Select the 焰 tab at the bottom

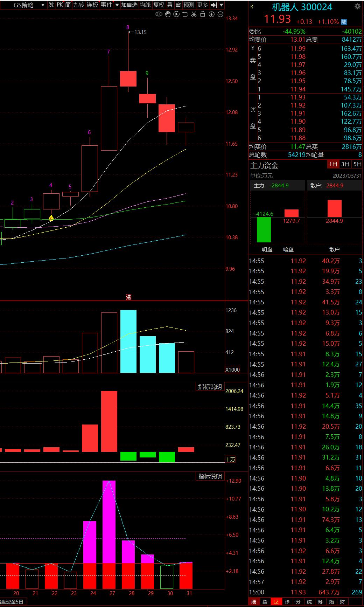pyautogui.click(x=331, y=601)
